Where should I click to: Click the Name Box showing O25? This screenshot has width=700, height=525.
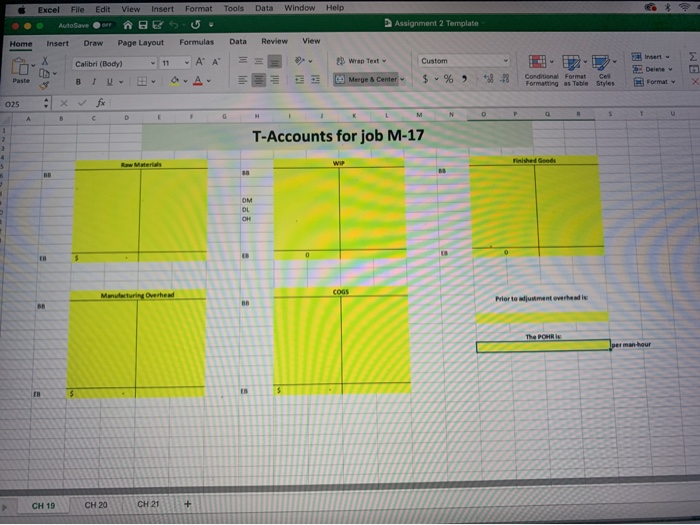23,104
